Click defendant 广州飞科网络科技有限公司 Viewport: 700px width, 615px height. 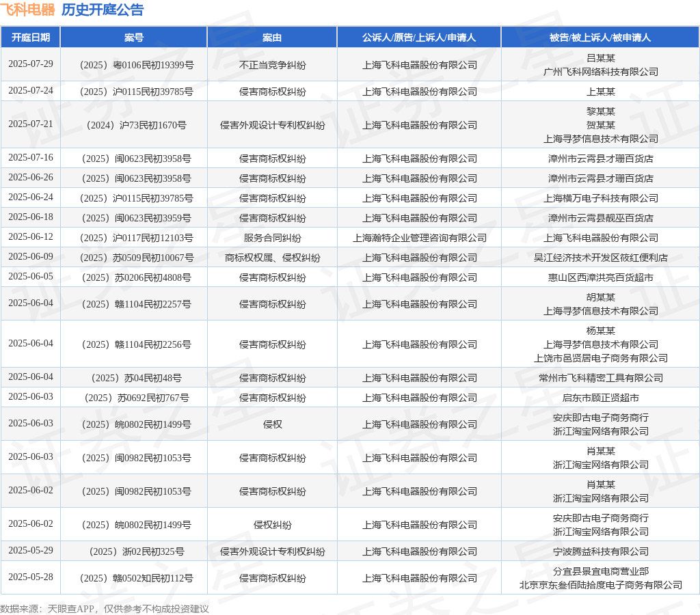point(600,72)
